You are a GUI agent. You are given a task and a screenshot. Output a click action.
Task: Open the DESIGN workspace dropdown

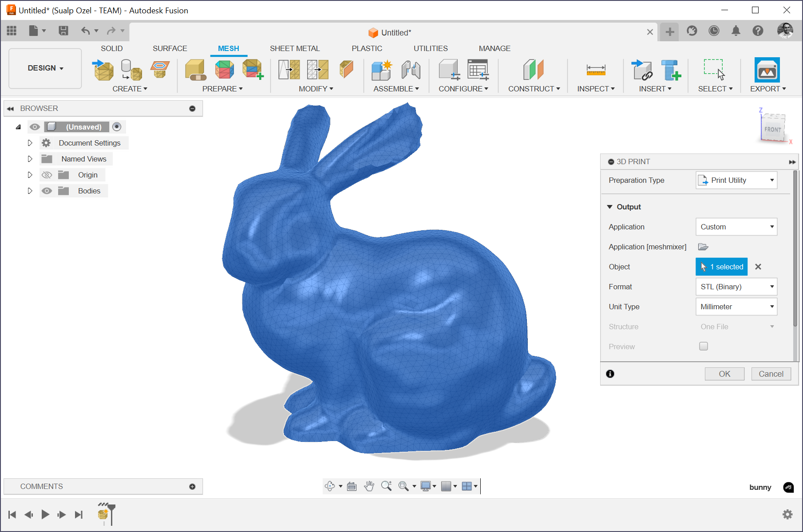(x=45, y=68)
